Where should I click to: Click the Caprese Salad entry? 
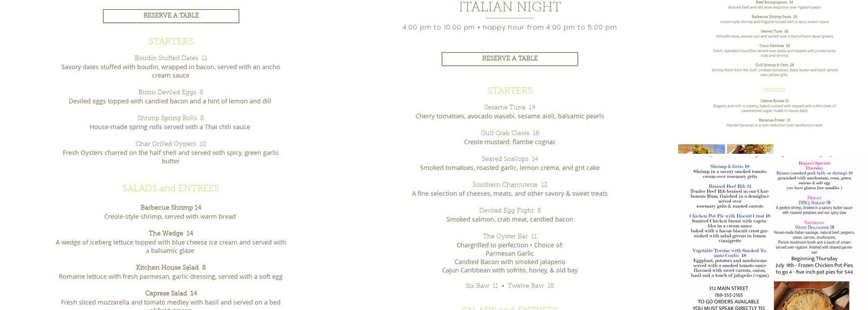171,293
